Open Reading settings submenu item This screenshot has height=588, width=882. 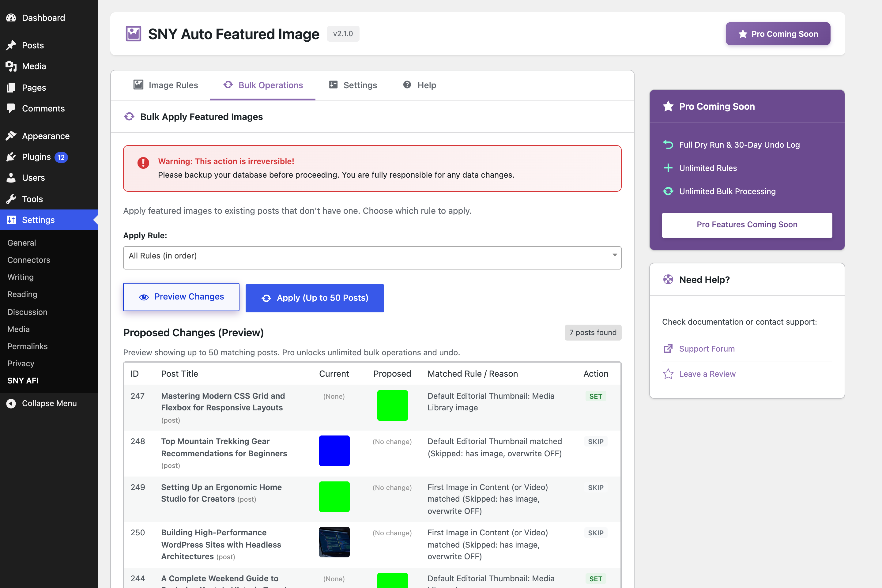(x=22, y=294)
